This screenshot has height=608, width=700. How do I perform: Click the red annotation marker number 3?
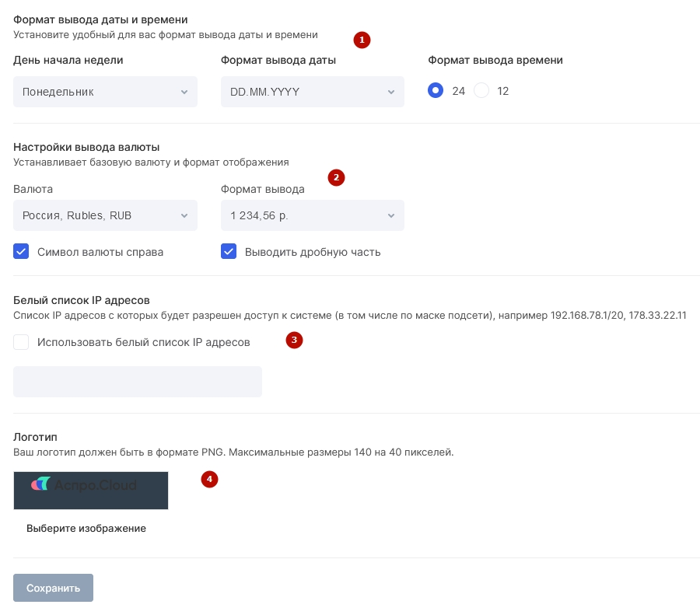pos(294,341)
